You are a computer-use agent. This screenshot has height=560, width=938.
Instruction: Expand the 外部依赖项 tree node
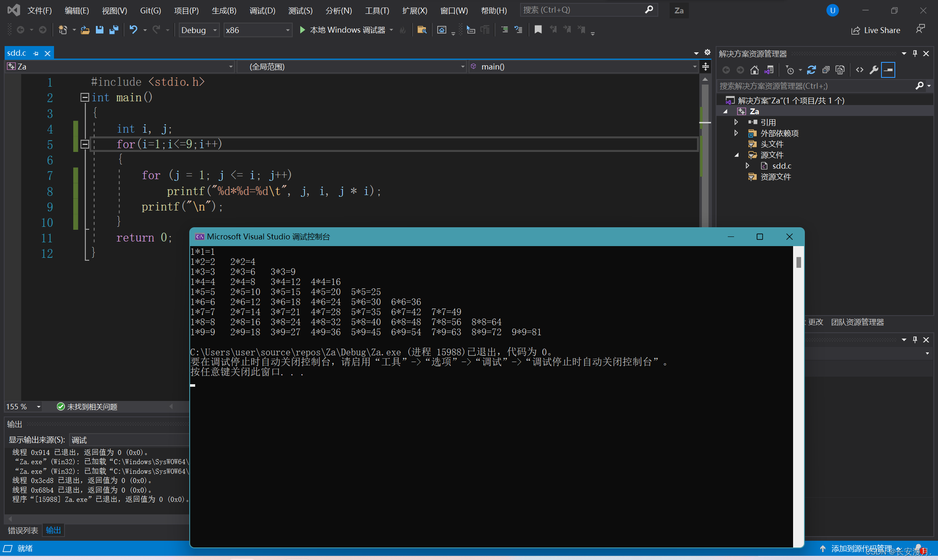pos(736,133)
